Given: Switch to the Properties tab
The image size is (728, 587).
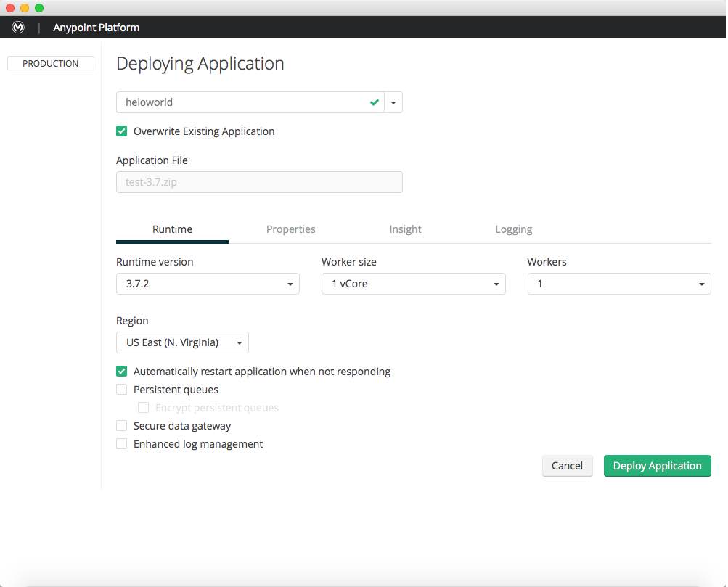Looking at the screenshot, I should click(x=290, y=229).
